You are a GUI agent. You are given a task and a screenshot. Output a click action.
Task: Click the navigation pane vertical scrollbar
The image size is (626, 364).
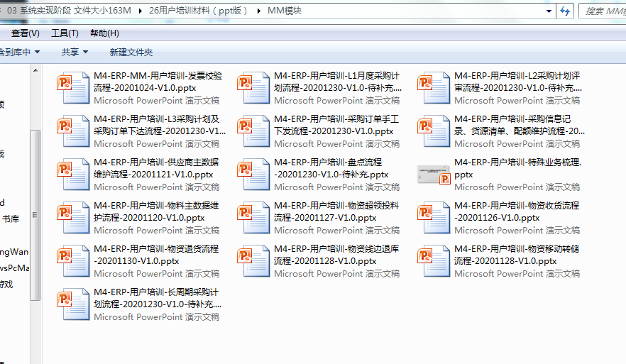pos(35,213)
